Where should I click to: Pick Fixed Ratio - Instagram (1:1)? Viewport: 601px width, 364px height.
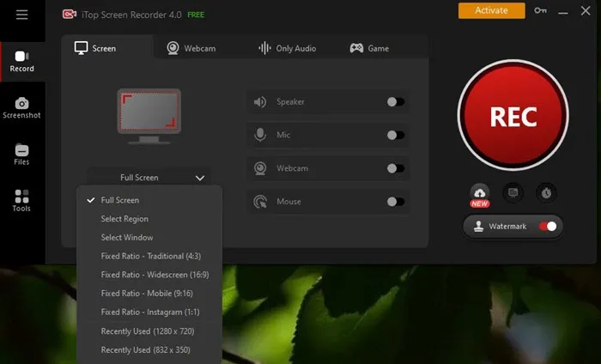coord(149,312)
